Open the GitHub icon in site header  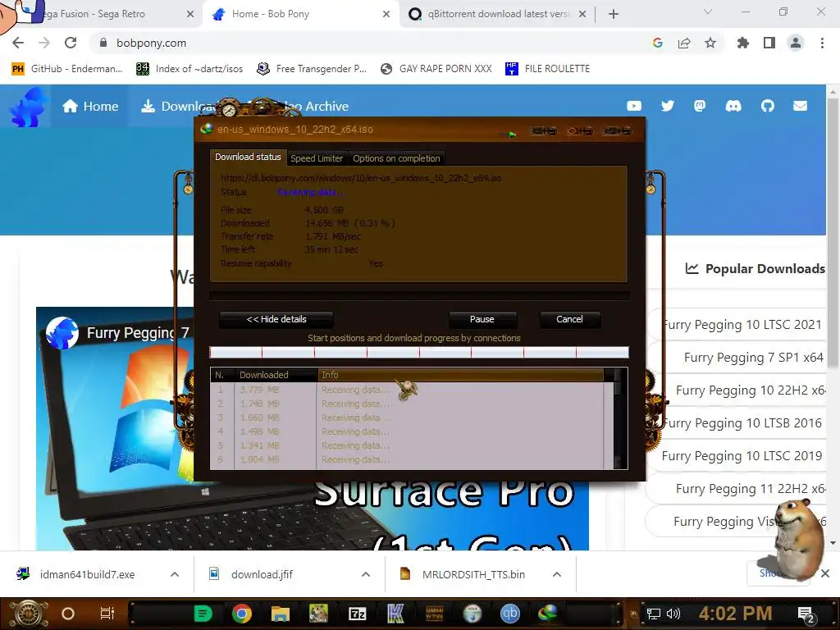(768, 106)
